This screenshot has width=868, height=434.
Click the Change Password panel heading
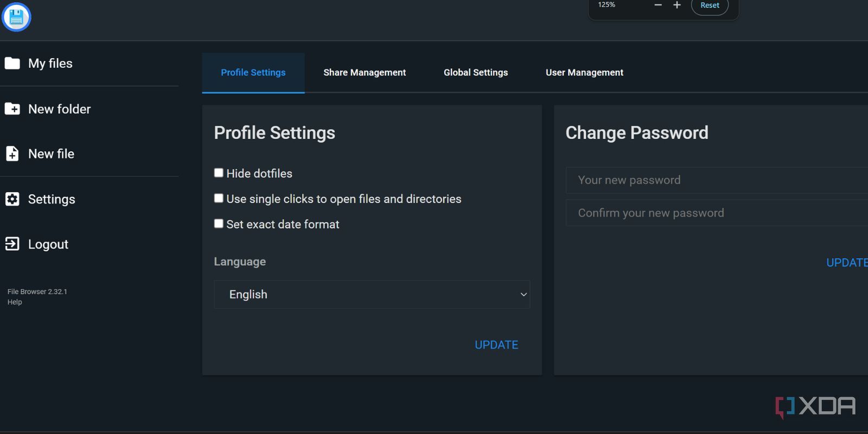pyautogui.click(x=637, y=133)
